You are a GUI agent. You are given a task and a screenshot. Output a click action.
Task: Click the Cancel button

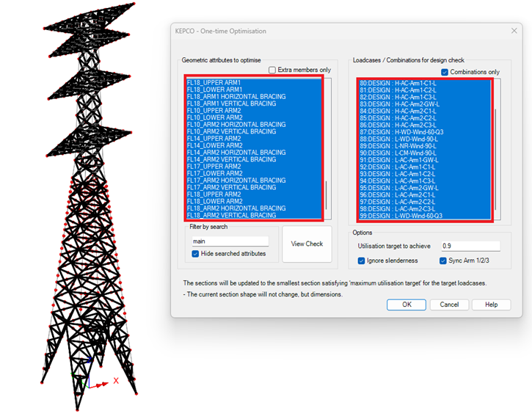tap(449, 305)
